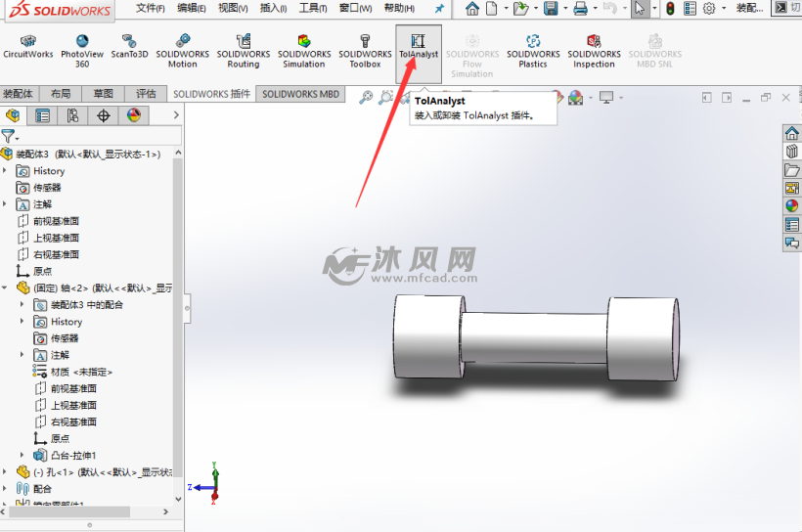802x532 pixels.
Task: Print the document
Action: click(580, 8)
